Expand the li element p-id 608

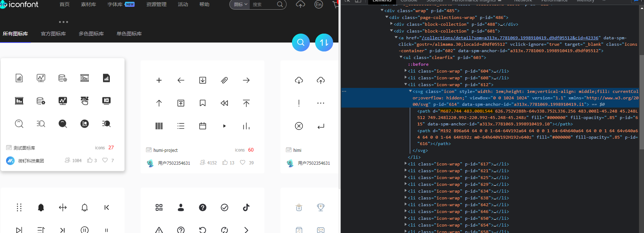405,78
